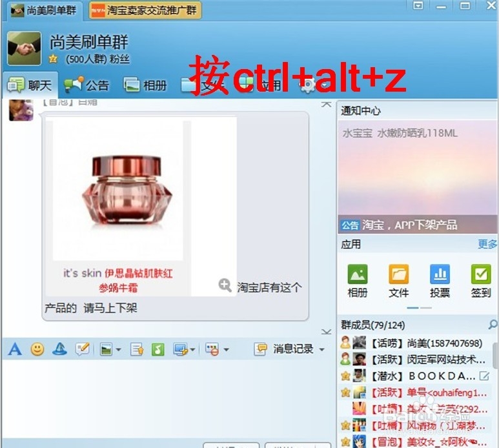Expand the block messages dropdown arrow
Screen dimensions: 499x448
[x=227, y=349]
